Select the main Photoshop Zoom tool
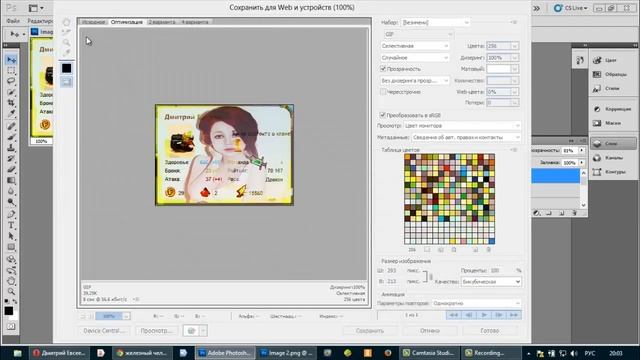 click(x=11, y=291)
